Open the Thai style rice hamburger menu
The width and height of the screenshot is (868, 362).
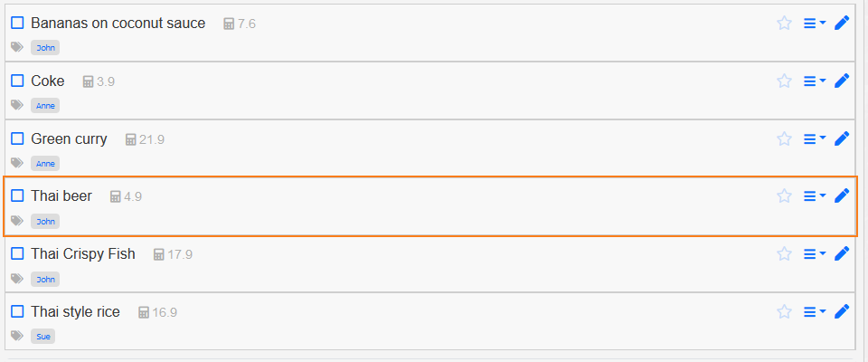point(814,311)
